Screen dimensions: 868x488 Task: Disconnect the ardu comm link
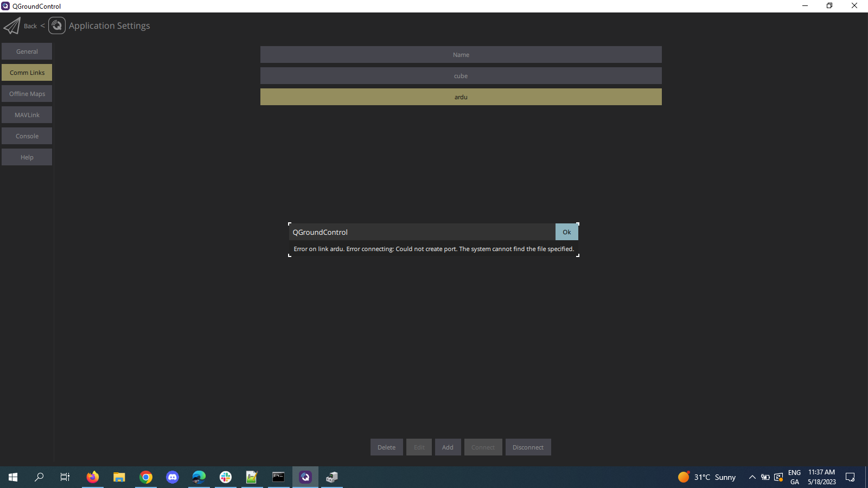pos(528,447)
